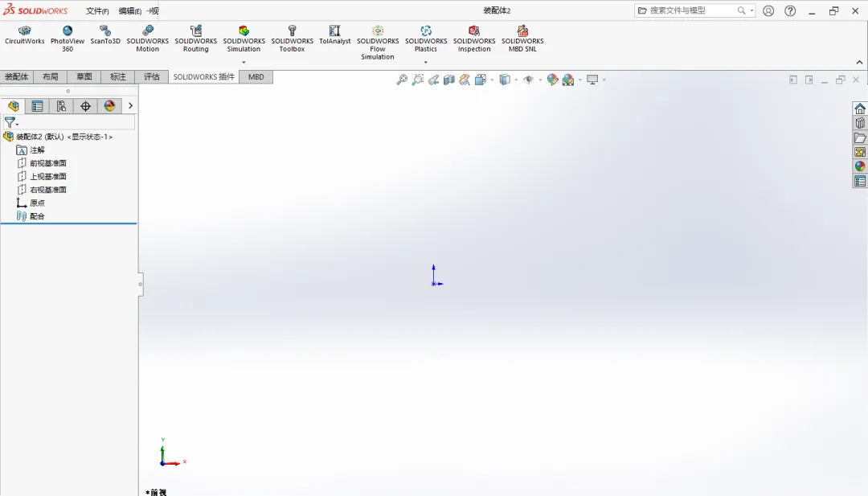Open the Apply Scene dropdown arrow

point(579,80)
